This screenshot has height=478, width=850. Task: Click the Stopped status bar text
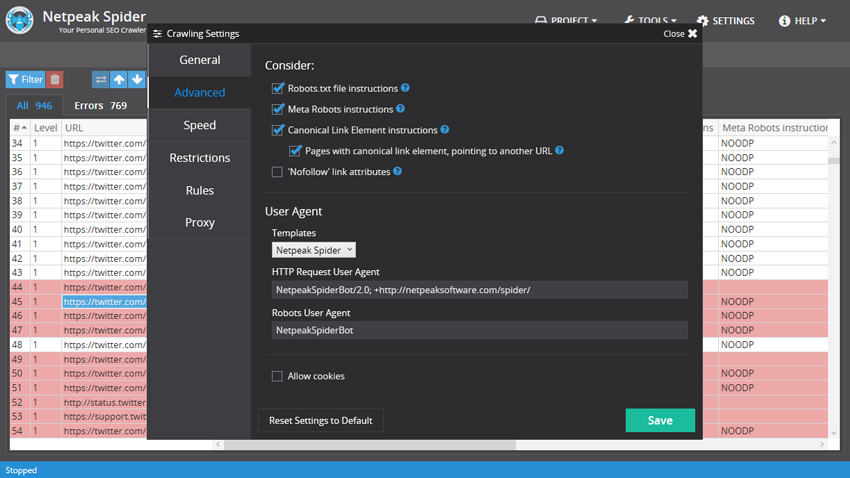(21, 470)
